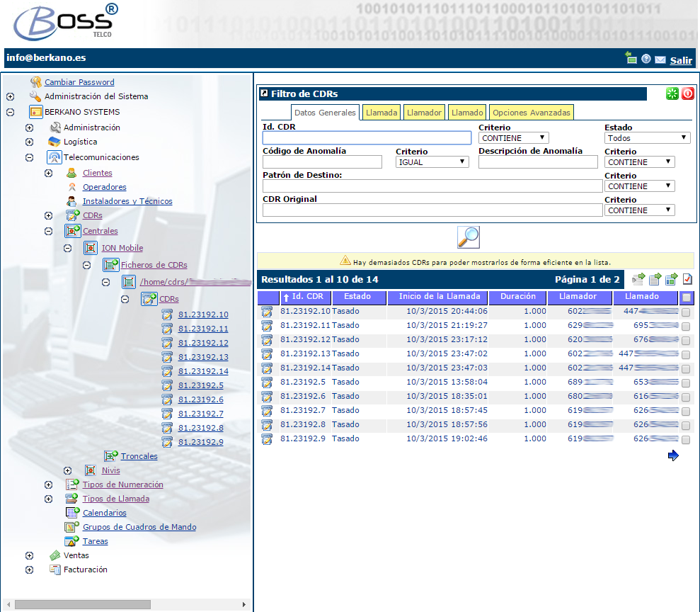Screen dimensions: 700x612
Task: Open the help question mark icon
Action: tap(646, 59)
